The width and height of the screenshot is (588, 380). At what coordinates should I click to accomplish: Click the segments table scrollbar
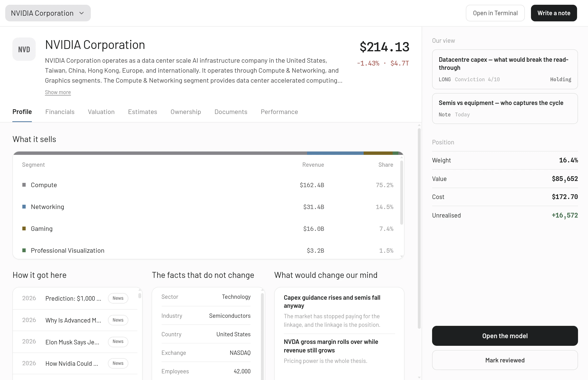click(402, 192)
